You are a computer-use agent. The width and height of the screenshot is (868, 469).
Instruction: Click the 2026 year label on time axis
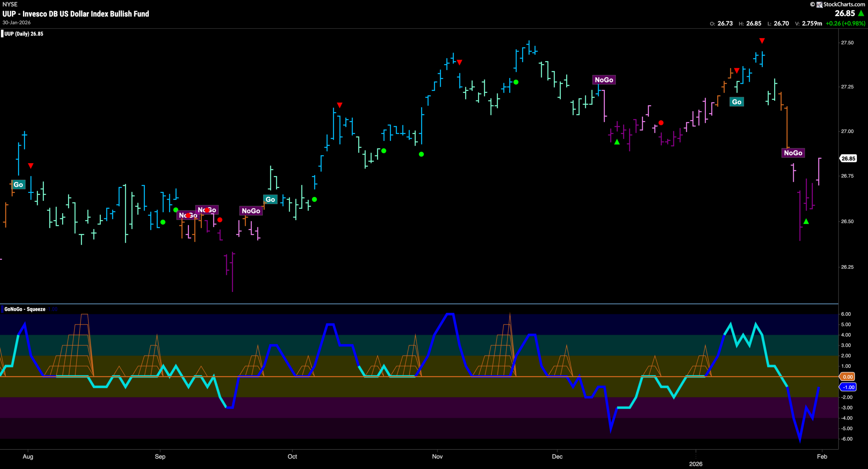(696, 464)
